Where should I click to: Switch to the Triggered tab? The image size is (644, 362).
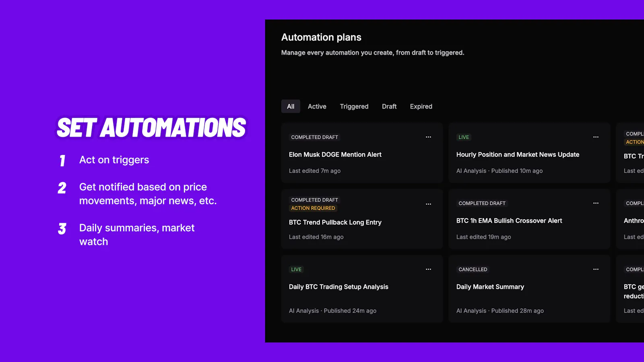[x=354, y=107]
